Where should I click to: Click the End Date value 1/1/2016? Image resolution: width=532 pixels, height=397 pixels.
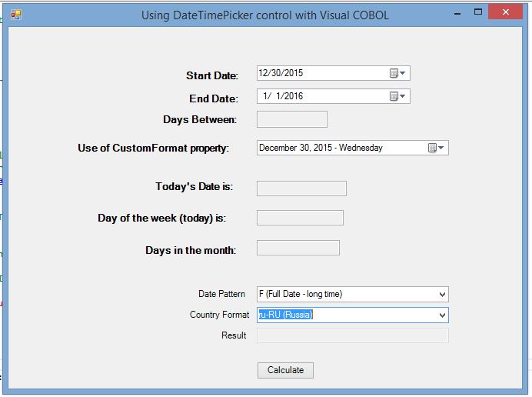click(283, 96)
